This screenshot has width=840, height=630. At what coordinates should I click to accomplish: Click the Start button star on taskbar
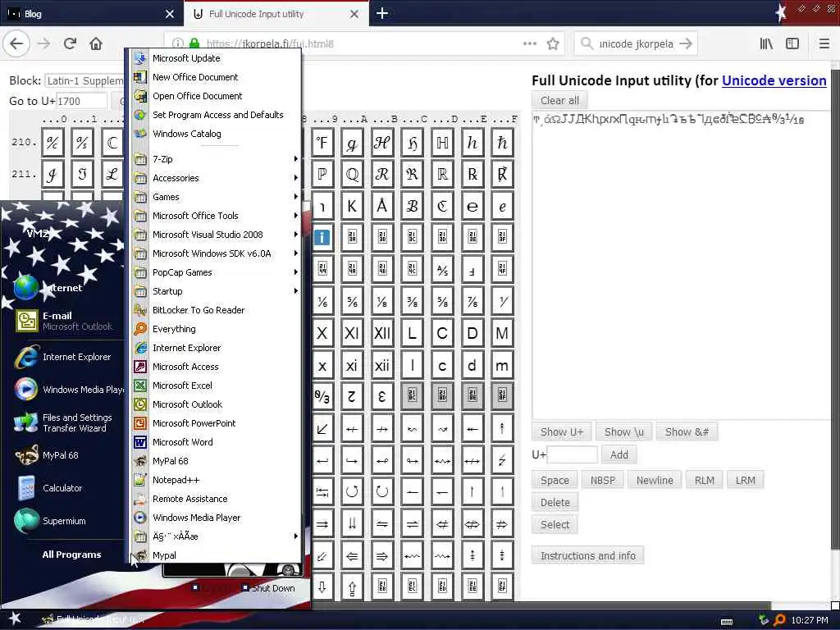coord(15,619)
